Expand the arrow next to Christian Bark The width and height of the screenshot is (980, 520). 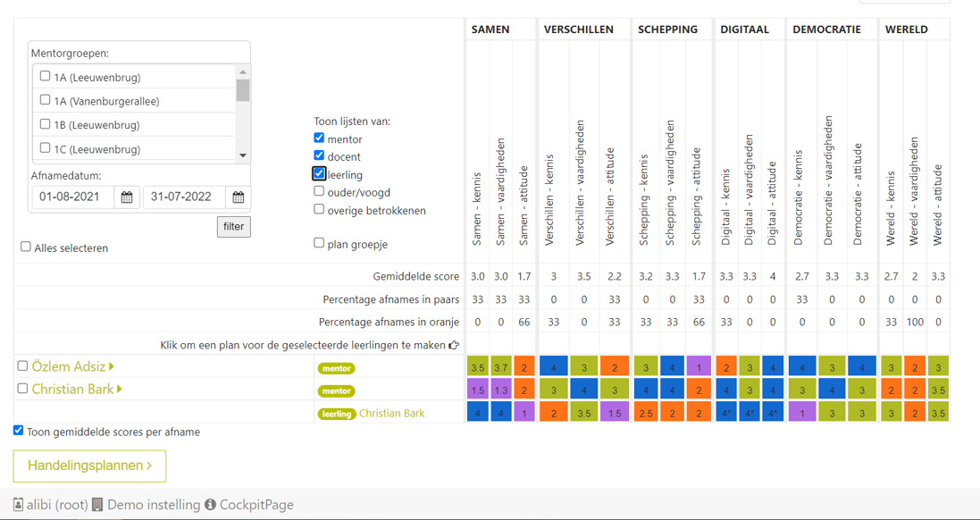point(120,390)
